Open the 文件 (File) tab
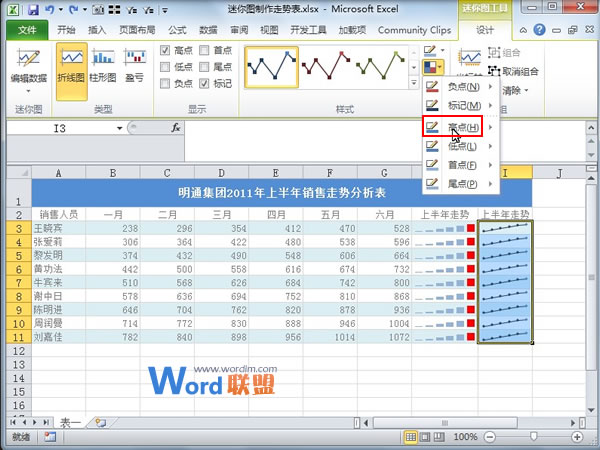This screenshot has height=450, width=600. (x=26, y=30)
